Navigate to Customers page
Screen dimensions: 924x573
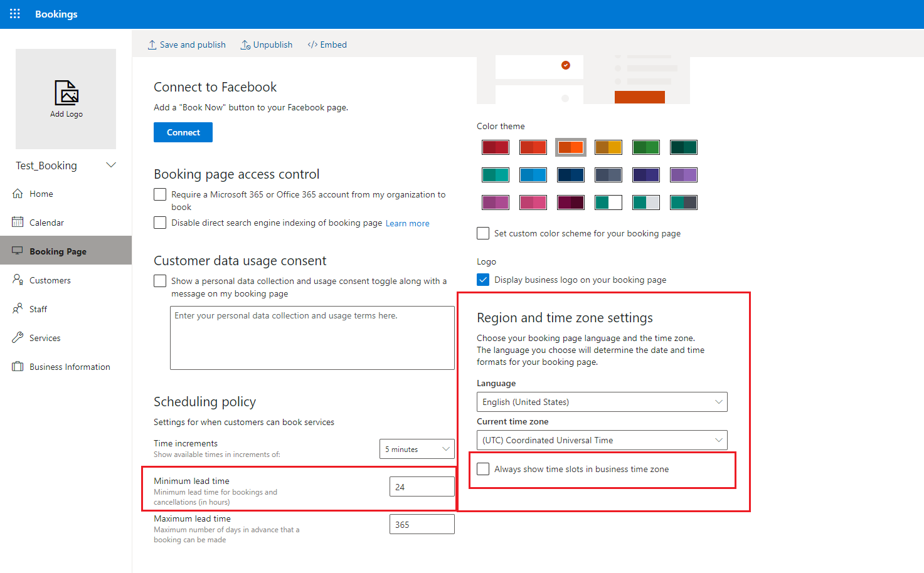point(66,280)
